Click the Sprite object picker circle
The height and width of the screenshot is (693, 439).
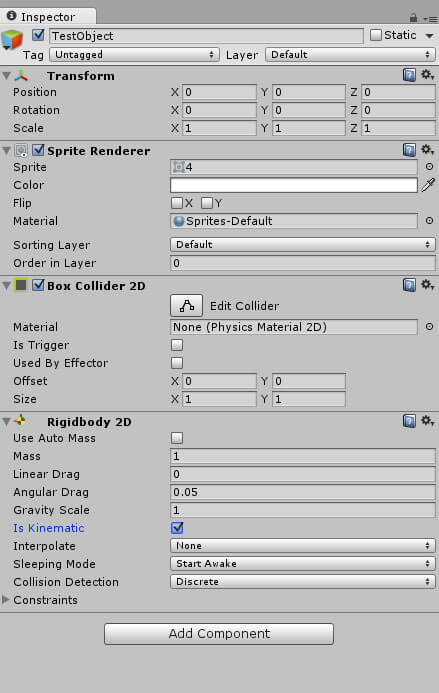(x=429, y=167)
